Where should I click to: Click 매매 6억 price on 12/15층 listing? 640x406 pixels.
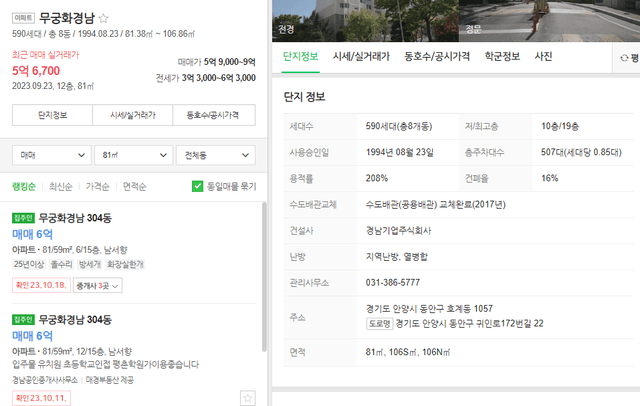[x=32, y=336]
